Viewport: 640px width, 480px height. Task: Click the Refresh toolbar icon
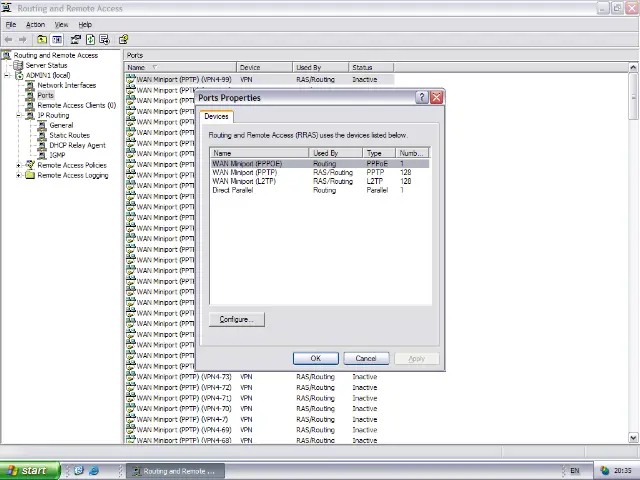tap(90, 40)
